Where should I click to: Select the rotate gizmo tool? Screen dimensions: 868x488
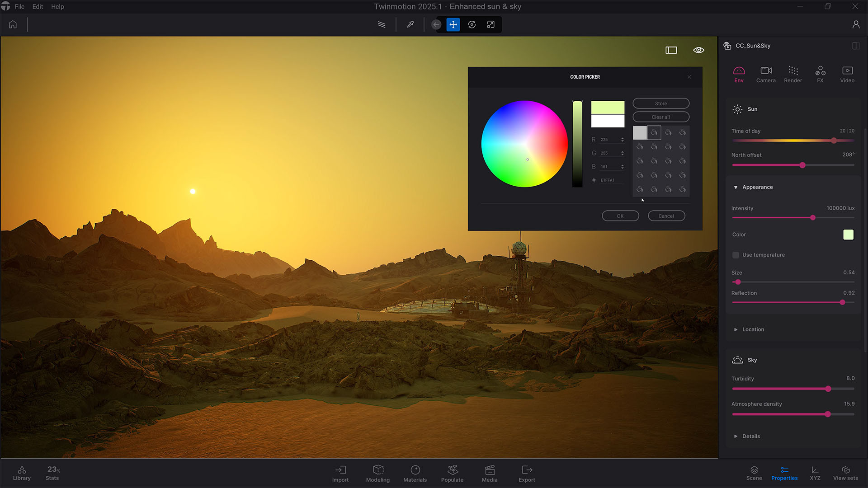(x=472, y=24)
